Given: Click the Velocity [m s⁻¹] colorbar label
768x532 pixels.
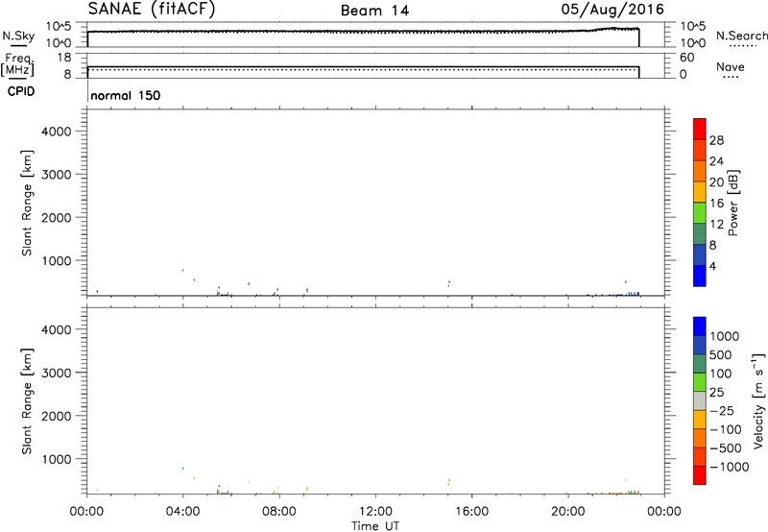Looking at the screenshot, I should click(758, 400).
